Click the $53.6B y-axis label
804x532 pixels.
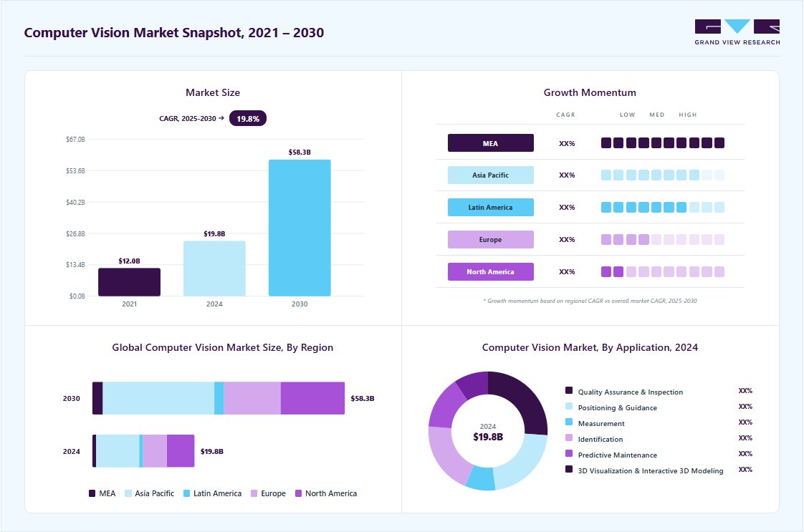pos(75,170)
